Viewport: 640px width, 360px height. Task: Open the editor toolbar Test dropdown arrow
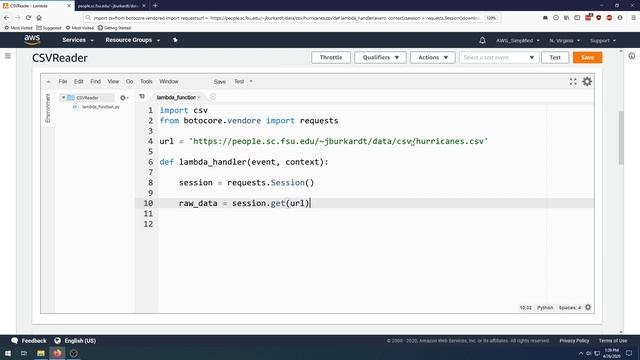251,81
